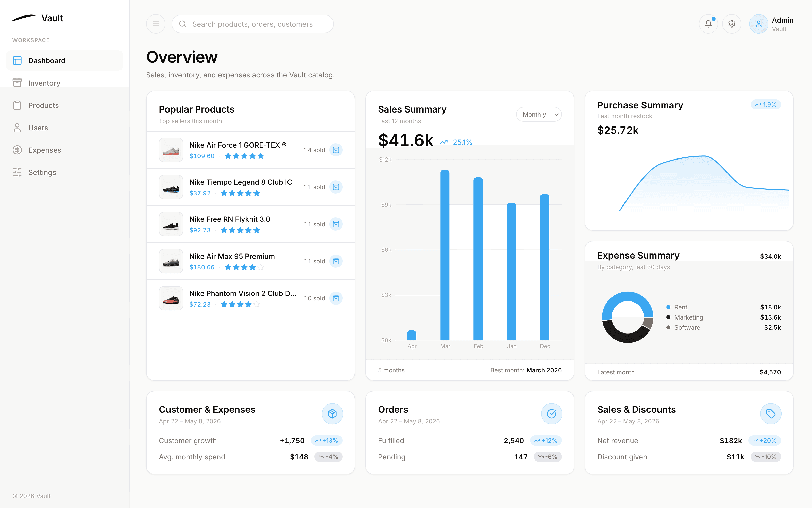Open the Monthly period dropdown
812x508 pixels.
coord(538,115)
